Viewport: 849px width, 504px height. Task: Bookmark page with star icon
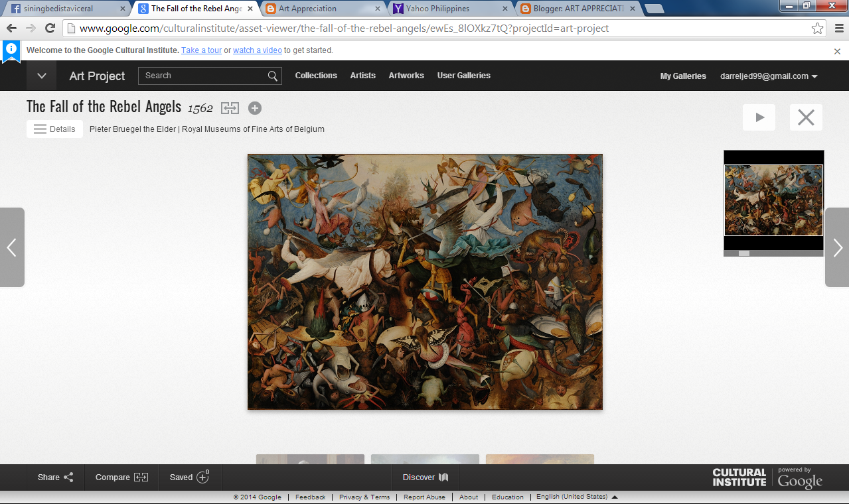click(x=817, y=29)
